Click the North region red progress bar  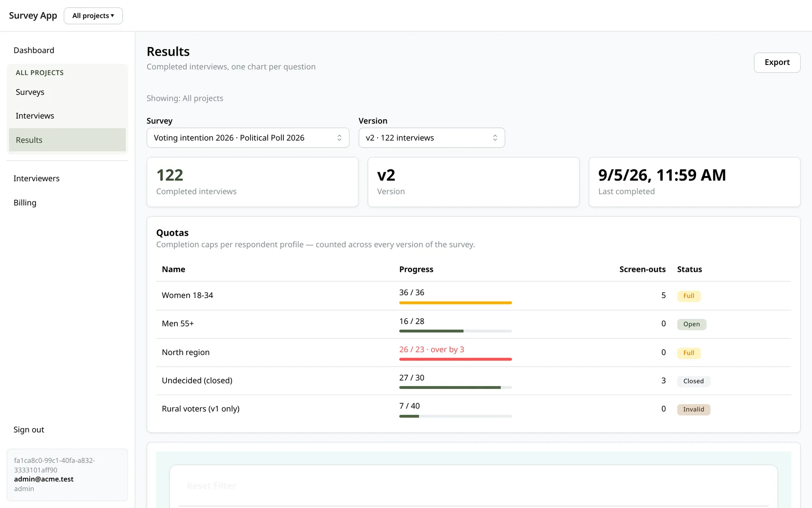click(x=456, y=359)
